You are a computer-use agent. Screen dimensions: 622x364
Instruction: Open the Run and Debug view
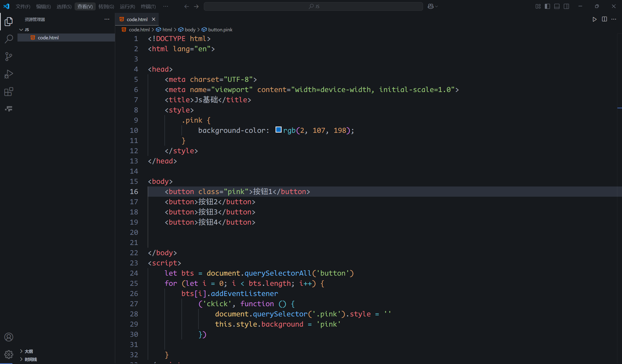pyautogui.click(x=9, y=74)
